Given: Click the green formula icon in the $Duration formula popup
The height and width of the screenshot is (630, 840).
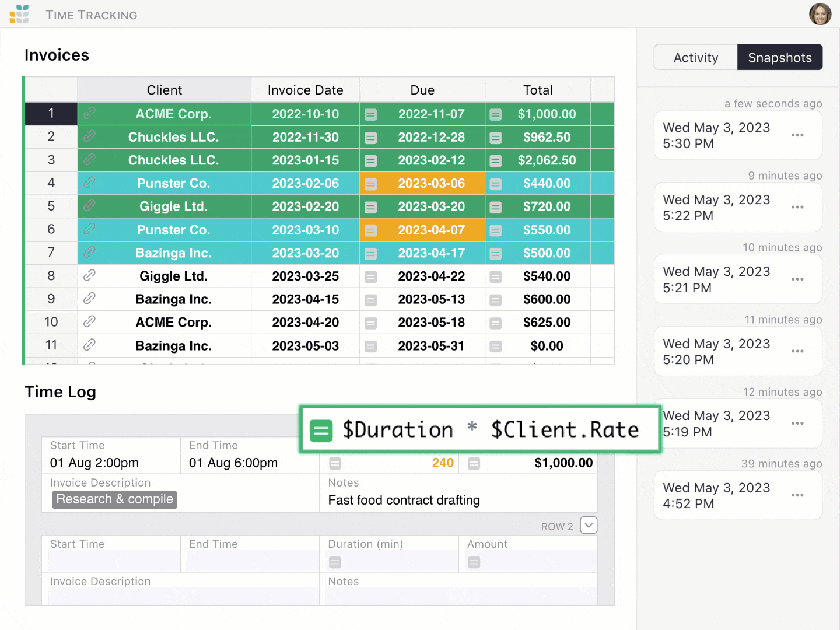Looking at the screenshot, I should 321,429.
